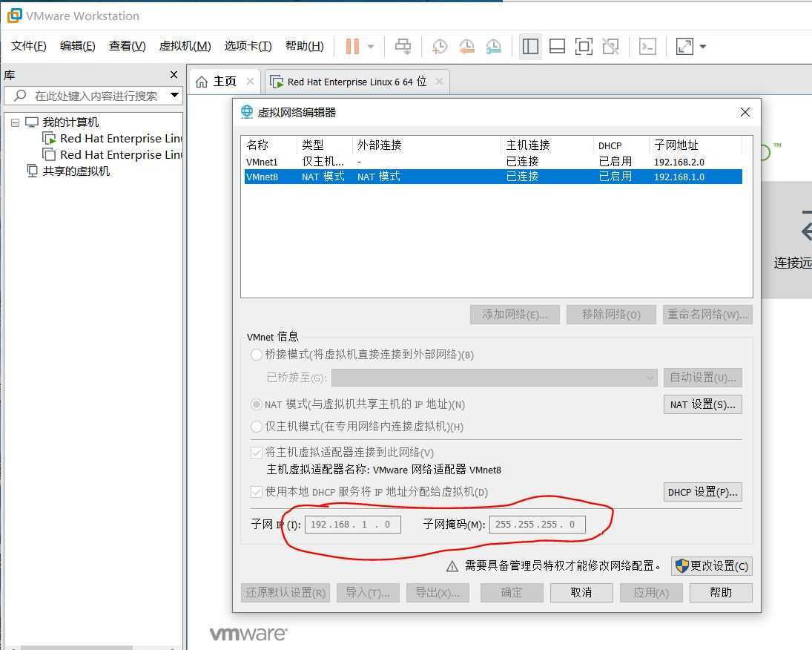Click the send Ctrl+Alt+Del toolbar icon

pos(403,46)
